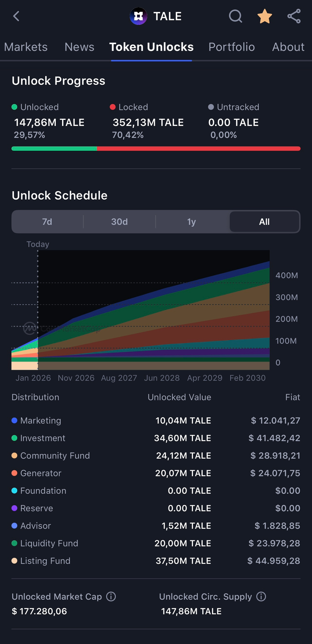
Task: Select the All schedule range
Action: 264,222
